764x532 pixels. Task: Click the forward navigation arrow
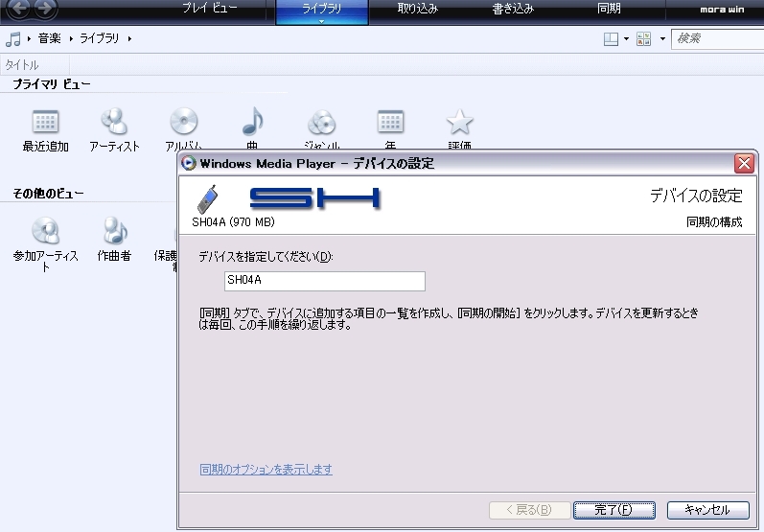(x=45, y=9)
